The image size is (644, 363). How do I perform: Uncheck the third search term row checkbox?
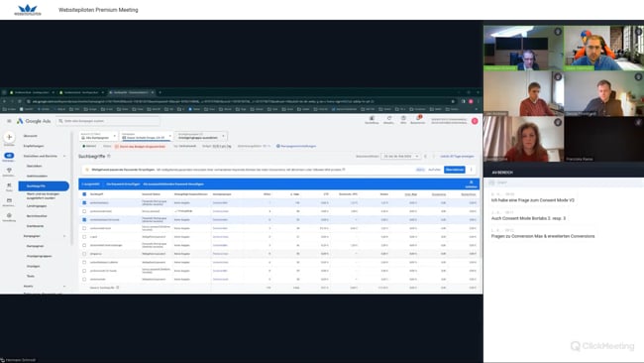point(84,219)
